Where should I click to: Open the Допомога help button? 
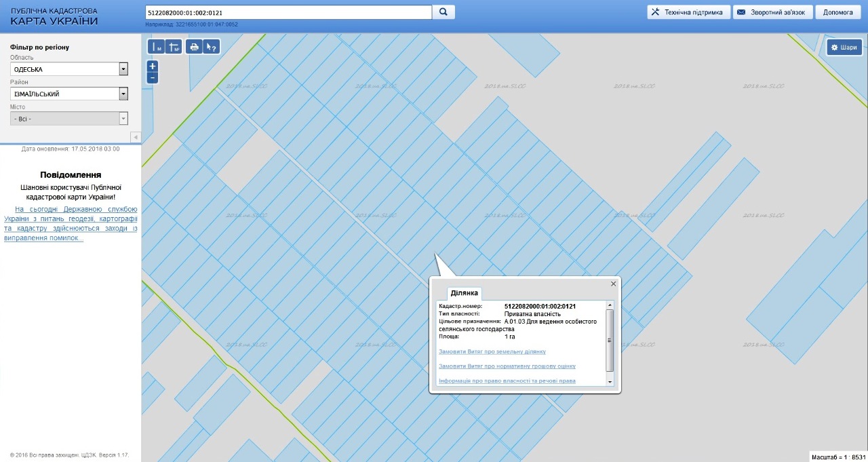click(838, 12)
